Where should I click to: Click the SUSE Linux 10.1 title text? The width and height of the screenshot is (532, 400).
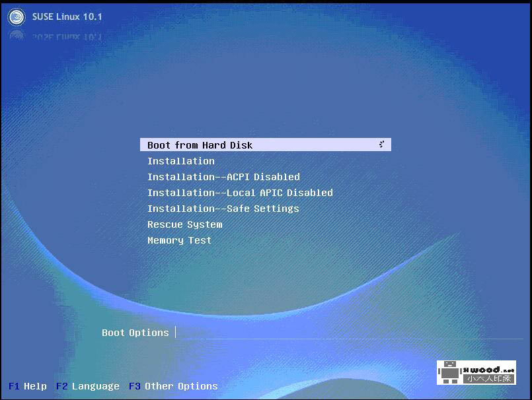pyautogui.click(x=66, y=17)
